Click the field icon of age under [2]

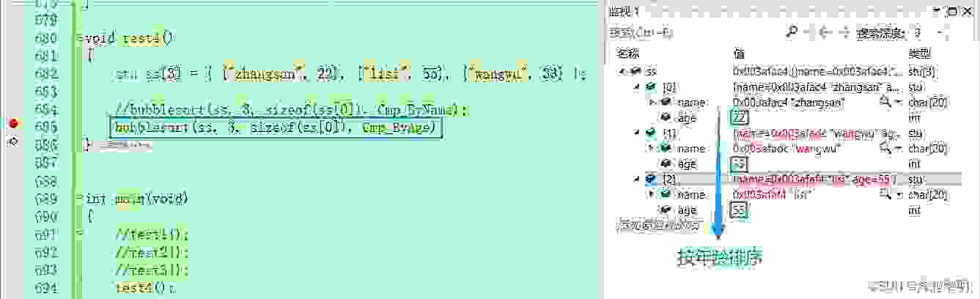666,210
